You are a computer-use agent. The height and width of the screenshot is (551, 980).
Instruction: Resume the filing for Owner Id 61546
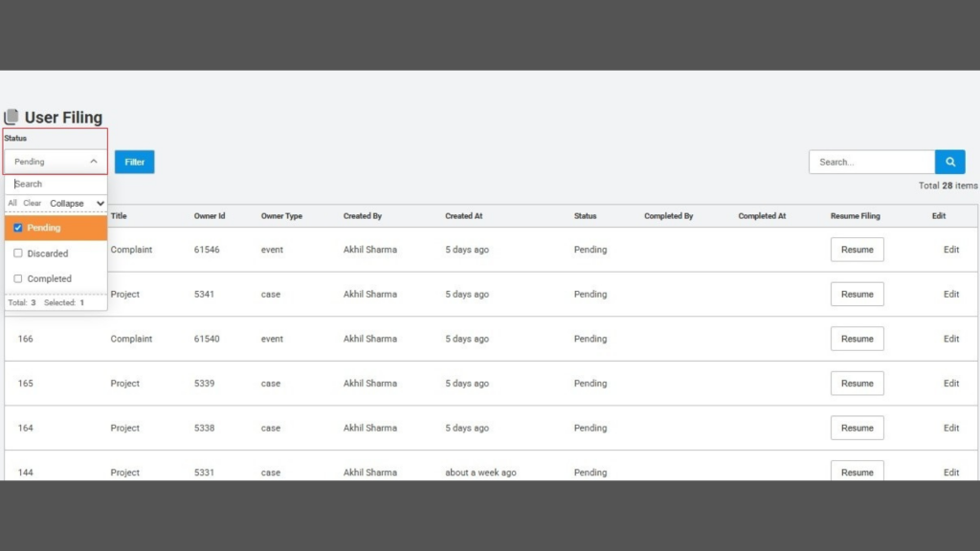[857, 250]
